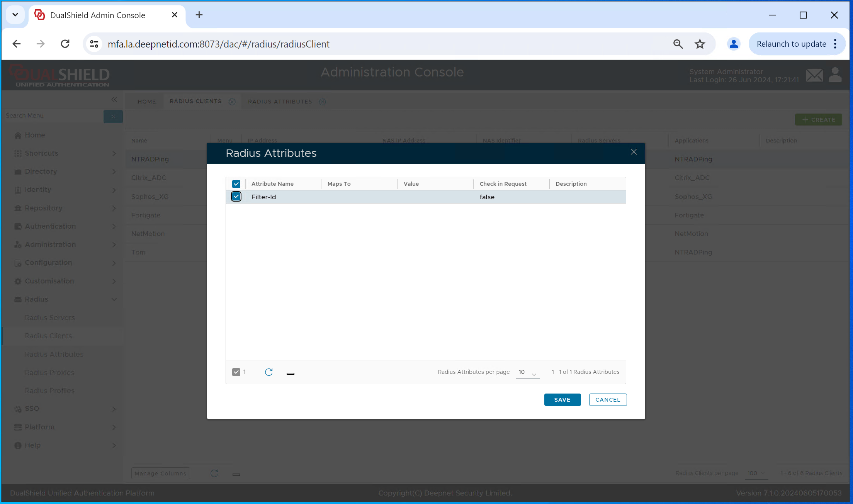The width and height of the screenshot is (853, 504).
Task: Toggle the select-all header checkbox
Action: 236,184
